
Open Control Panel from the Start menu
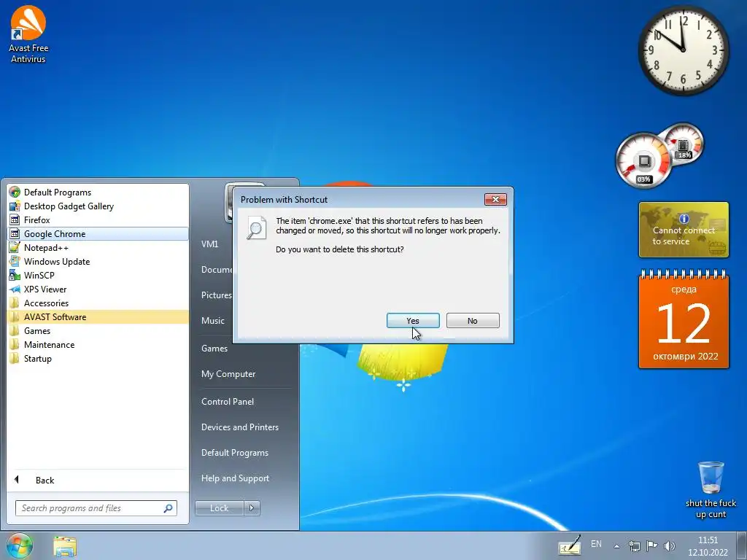[x=228, y=402]
